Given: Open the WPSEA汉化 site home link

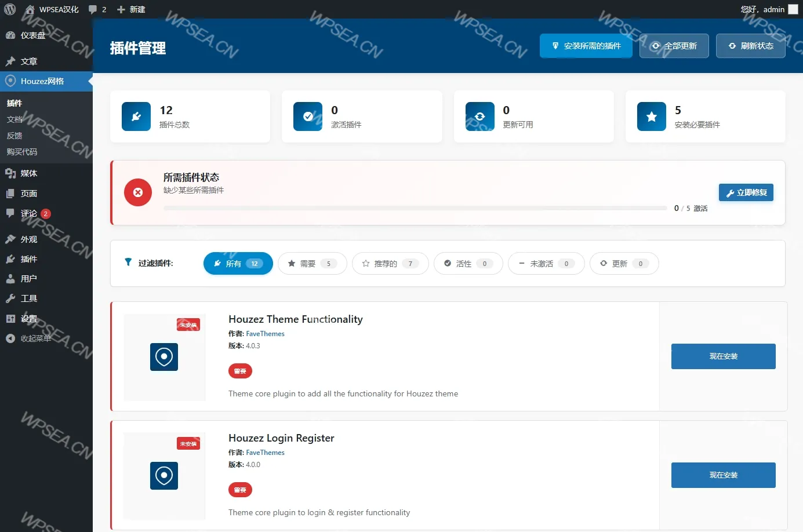Looking at the screenshot, I should [52, 9].
